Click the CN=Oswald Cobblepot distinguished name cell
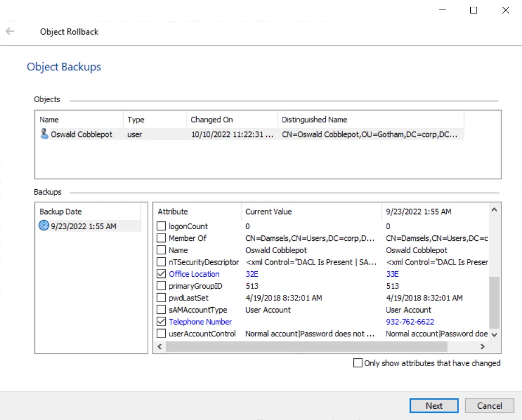The image size is (522, 420). [370, 134]
